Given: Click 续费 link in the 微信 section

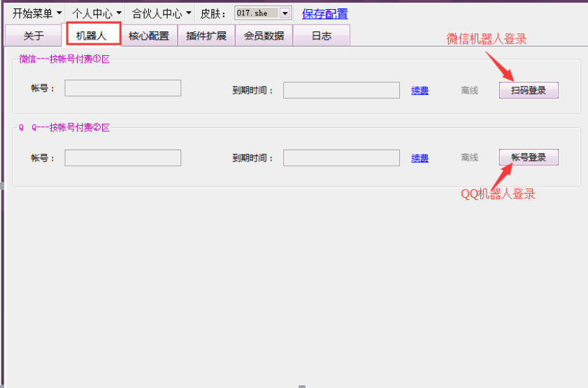Looking at the screenshot, I should (420, 90).
